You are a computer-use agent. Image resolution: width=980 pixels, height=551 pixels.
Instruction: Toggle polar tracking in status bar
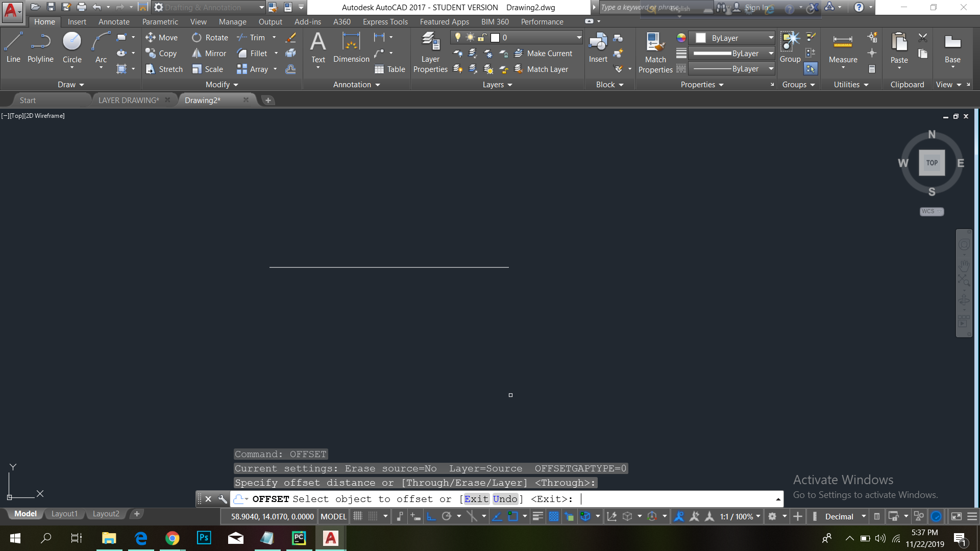447,516
